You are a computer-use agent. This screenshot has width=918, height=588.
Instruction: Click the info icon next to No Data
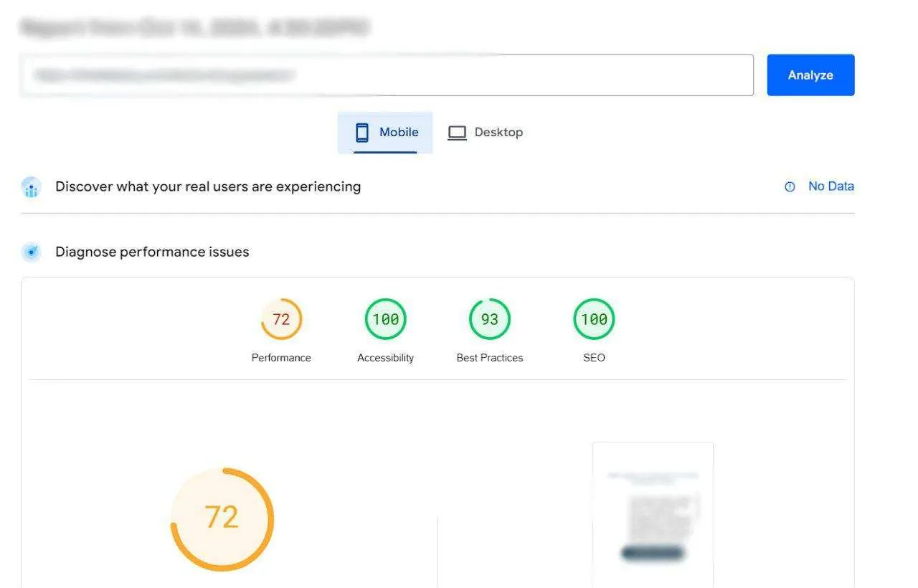(x=789, y=186)
